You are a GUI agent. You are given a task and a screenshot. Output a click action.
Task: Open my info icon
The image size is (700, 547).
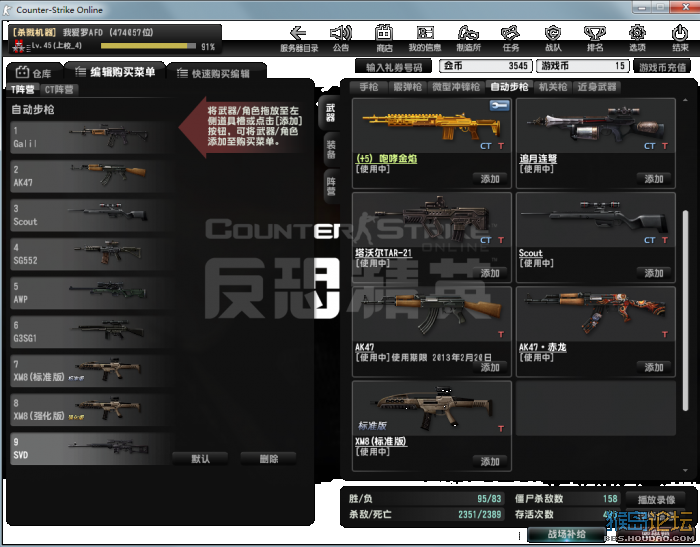pos(425,33)
